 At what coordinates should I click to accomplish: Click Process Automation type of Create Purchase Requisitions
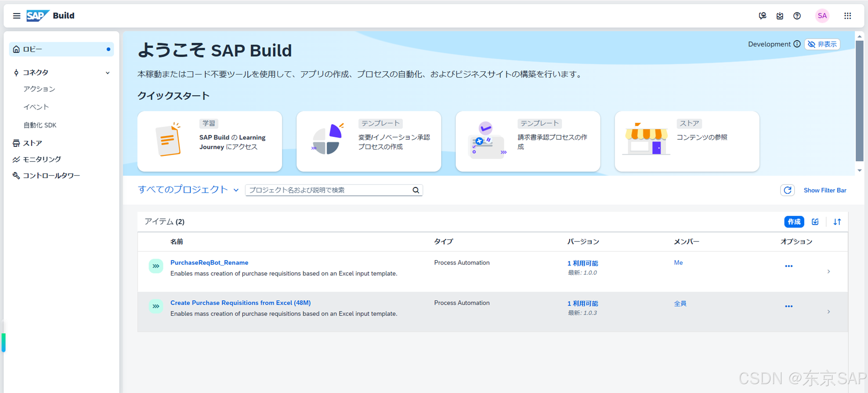click(x=461, y=303)
